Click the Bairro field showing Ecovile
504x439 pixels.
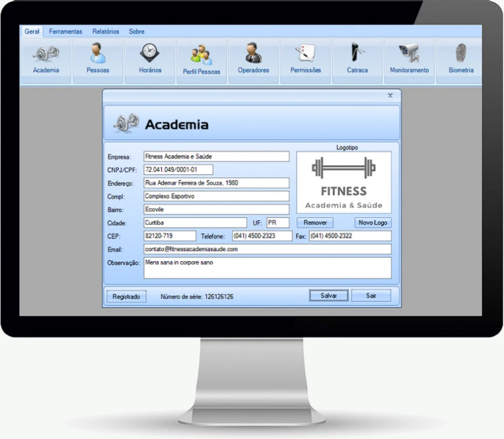tap(216, 209)
